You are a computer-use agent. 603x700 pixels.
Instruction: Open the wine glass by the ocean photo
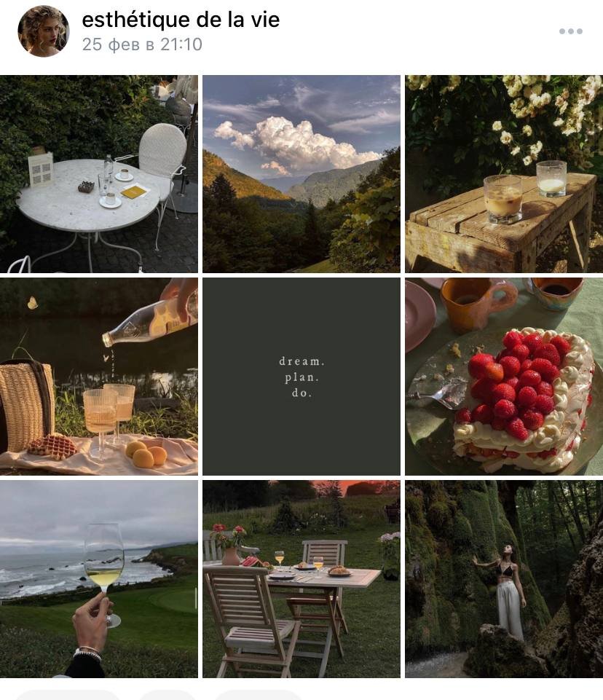click(98, 579)
